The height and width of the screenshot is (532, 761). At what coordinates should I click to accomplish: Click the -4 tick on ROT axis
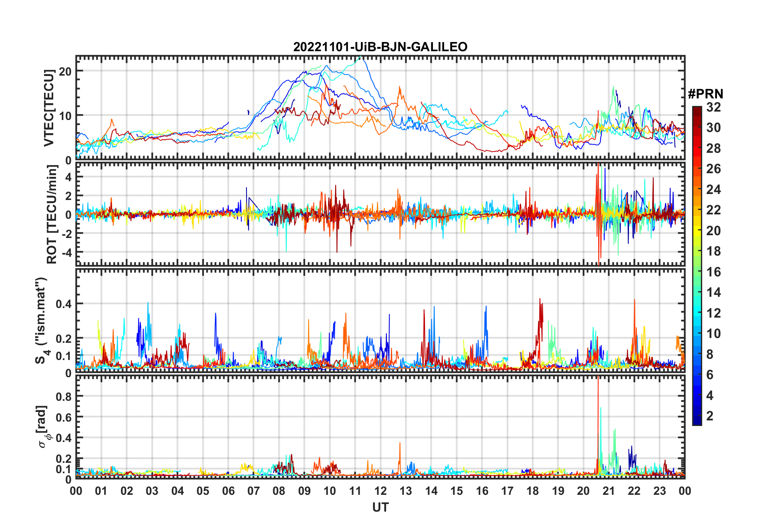(x=67, y=253)
